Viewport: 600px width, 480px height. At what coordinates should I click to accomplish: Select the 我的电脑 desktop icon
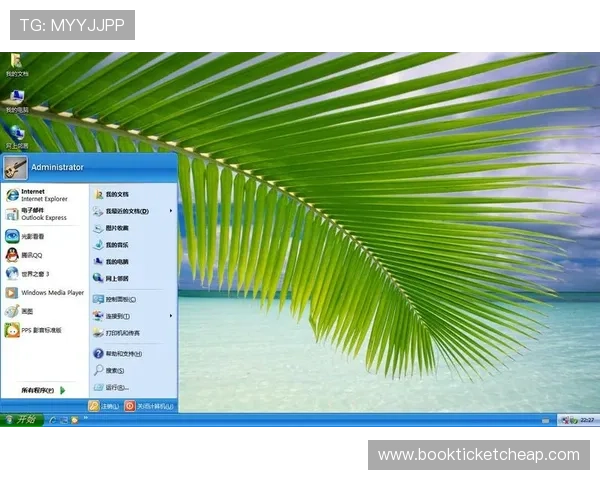[x=17, y=98]
